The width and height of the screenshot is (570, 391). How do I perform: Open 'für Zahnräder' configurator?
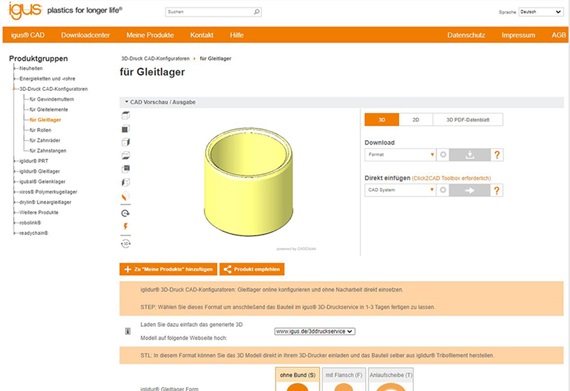pyautogui.click(x=45, y=140)
